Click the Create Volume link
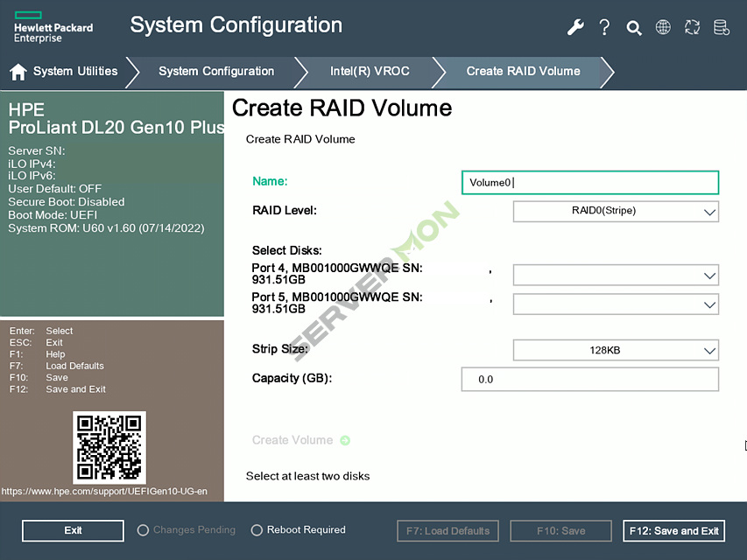The height and width of the screenshot is (560, 747). pyautogui.click(x=292, y=440)
